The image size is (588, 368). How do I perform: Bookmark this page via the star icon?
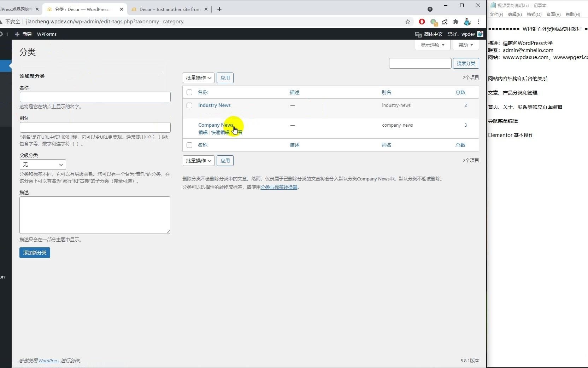[x=408, y=22]
